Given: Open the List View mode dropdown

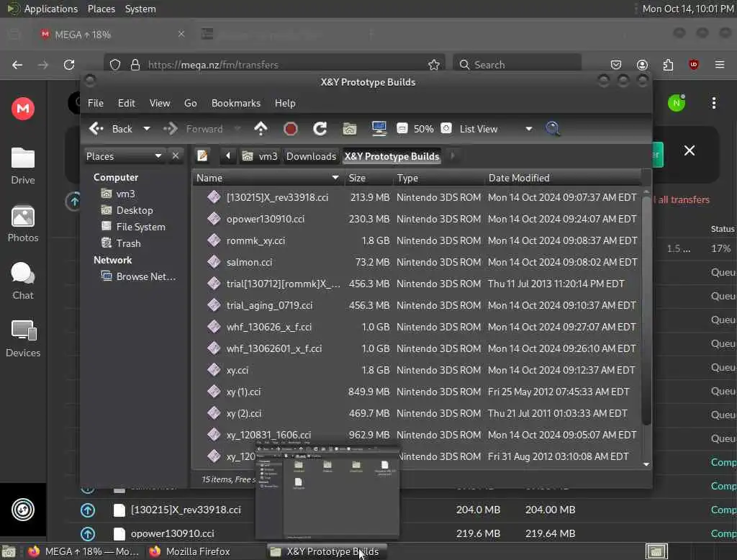Looking at the screenshot, I should click(496, 128).
